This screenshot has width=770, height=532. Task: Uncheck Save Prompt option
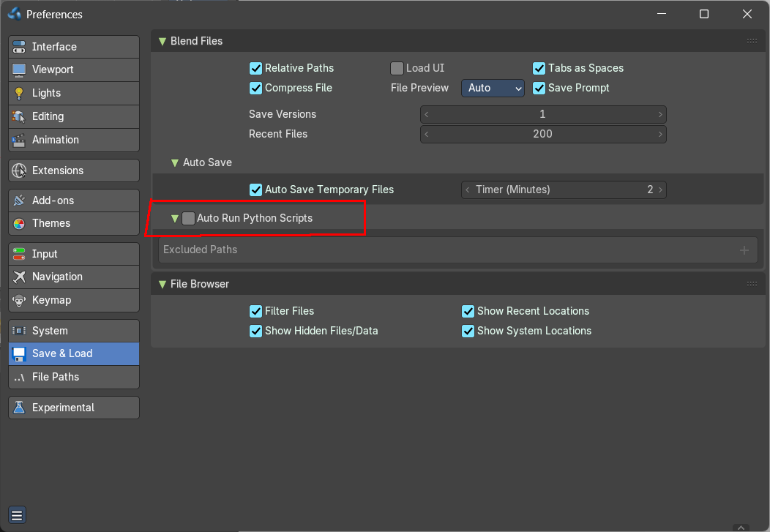pos(539,88)
